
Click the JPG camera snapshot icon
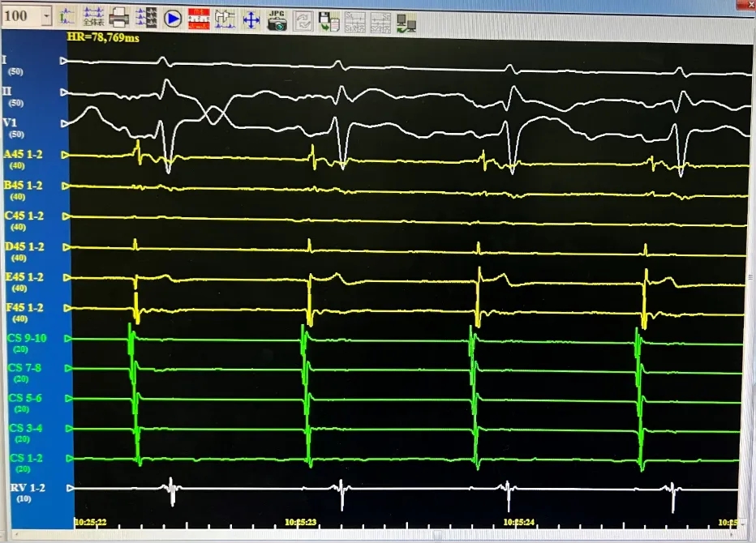point(277,21)
